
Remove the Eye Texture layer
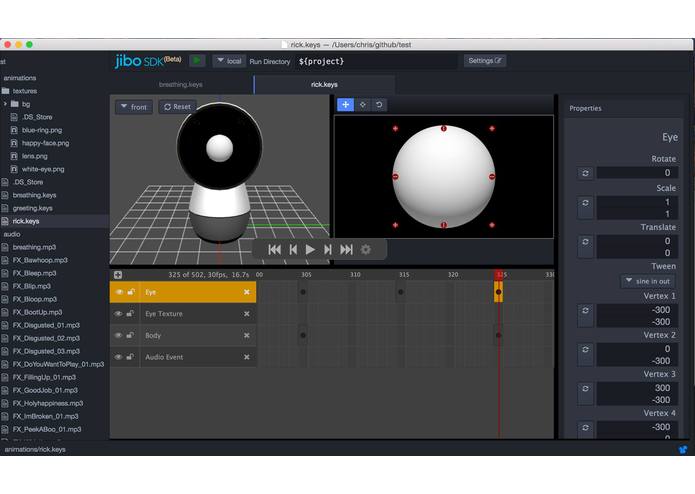(247, 314)
